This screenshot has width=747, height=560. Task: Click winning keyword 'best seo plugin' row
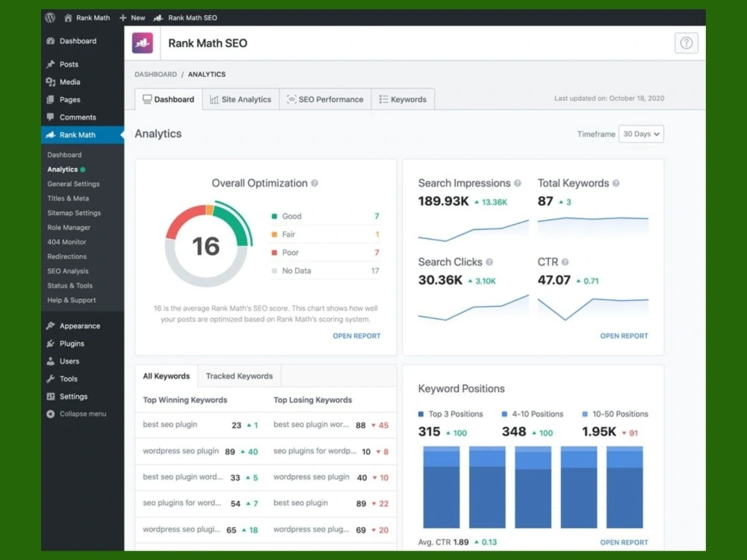(200, 426)
